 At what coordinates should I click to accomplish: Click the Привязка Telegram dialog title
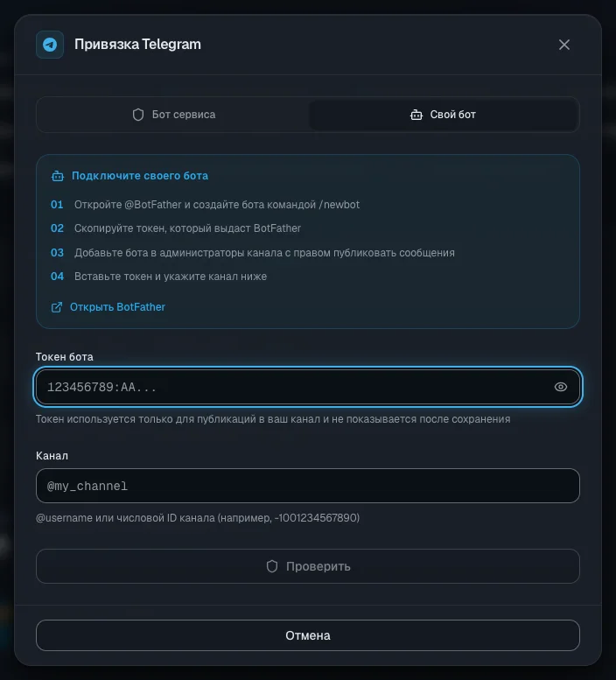[x=137, y=45]
